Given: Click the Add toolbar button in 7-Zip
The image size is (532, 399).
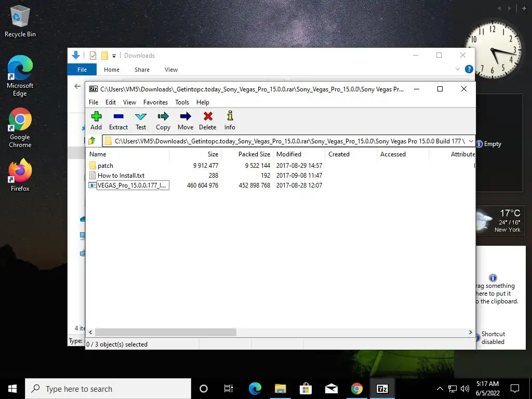Looking at the screenshot, I should click(96, 121).
